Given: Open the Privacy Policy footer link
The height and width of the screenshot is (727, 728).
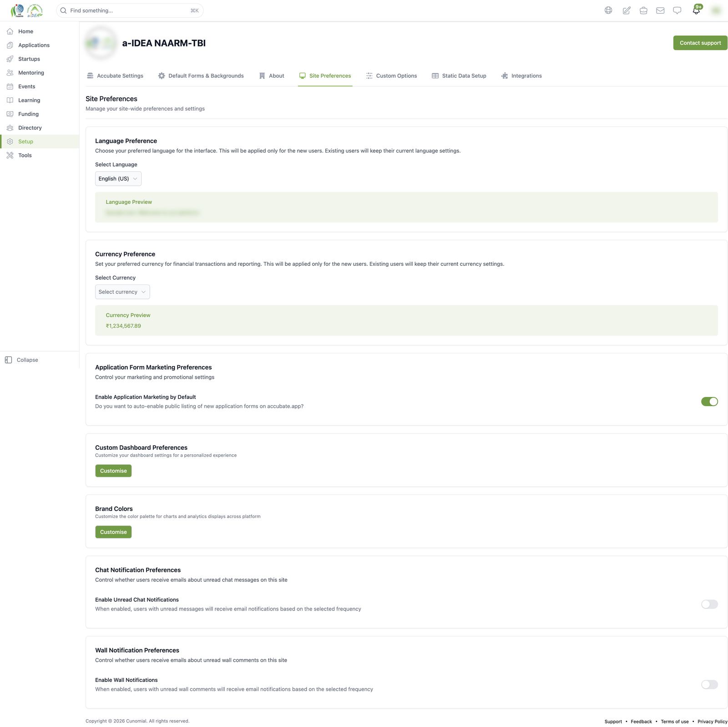Looking at the screenshot, I should click(713, 722).
